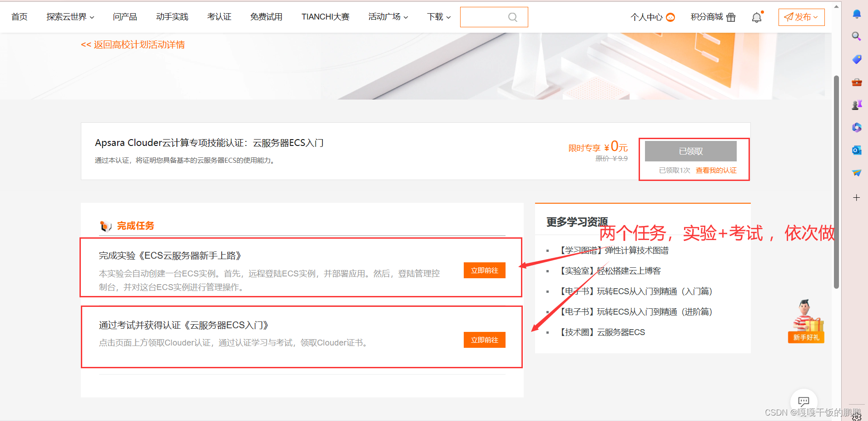Open the Edge sidebar games chess icon

pos(857,105)
